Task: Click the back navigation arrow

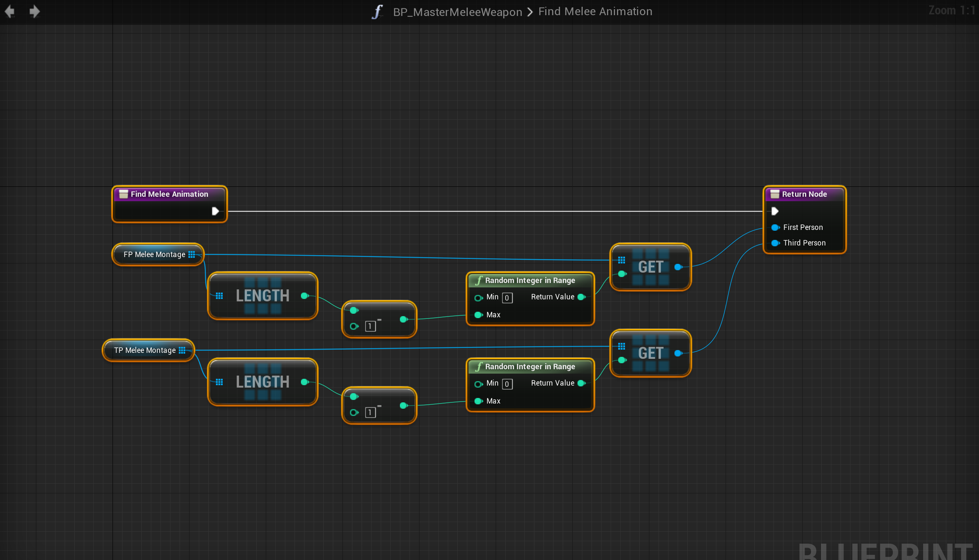Action: tap(10, 11)
